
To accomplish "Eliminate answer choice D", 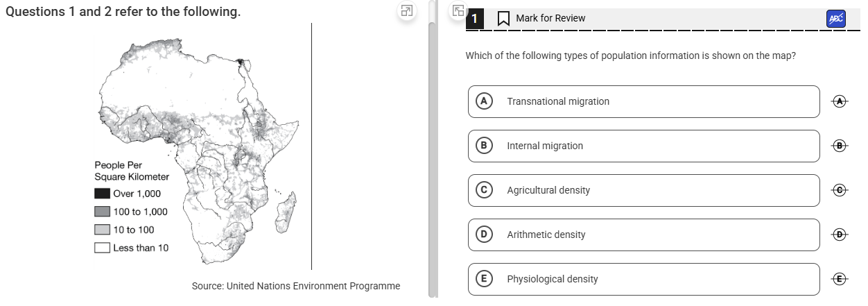I will (840, 235).
